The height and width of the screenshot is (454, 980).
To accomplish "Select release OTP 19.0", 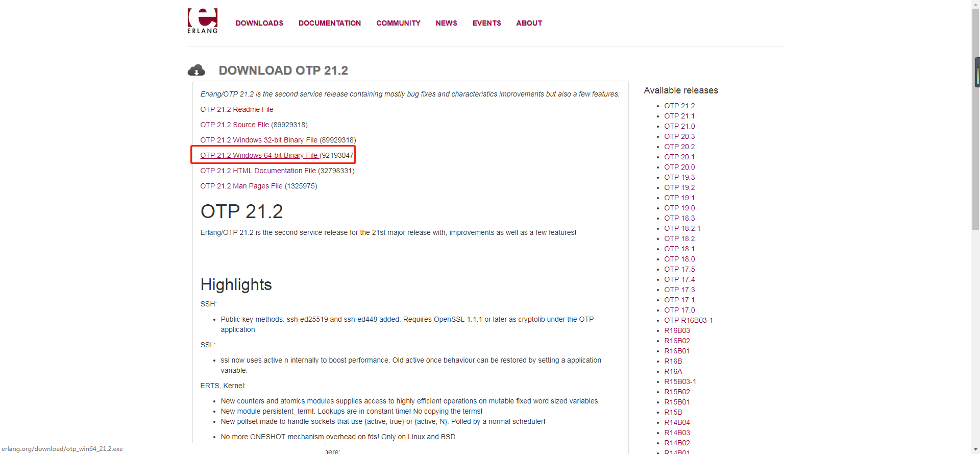I will pos(679,208).
